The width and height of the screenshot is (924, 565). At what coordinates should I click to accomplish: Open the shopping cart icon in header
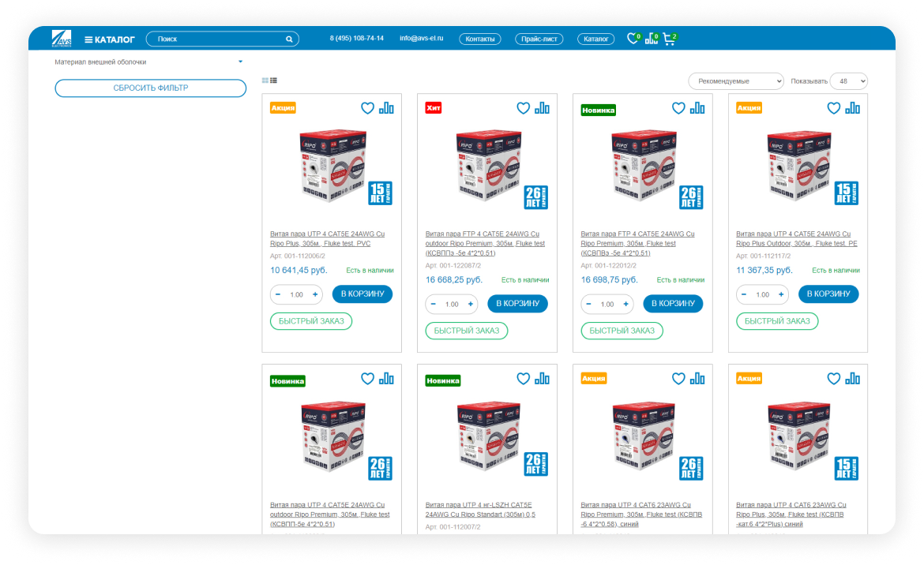[x=670, y=39]
